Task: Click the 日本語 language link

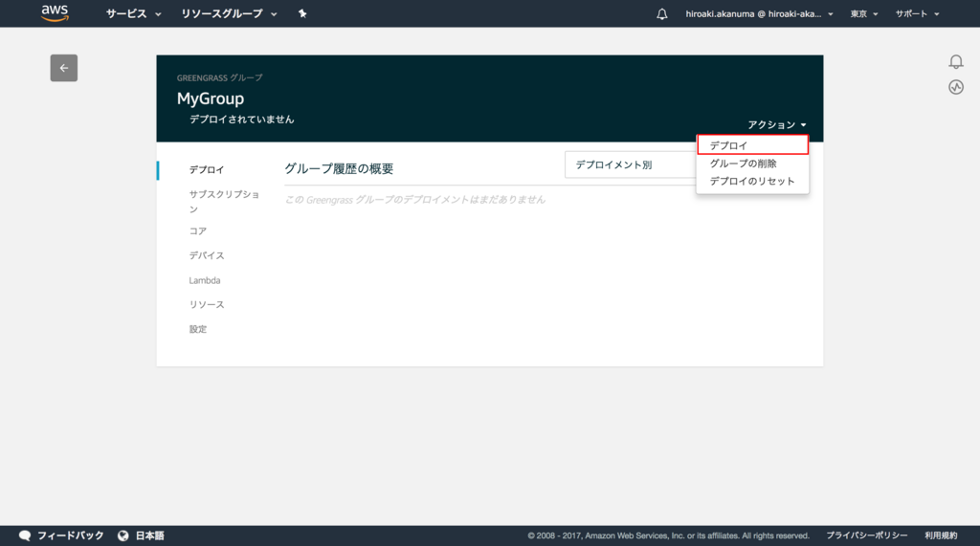Action: click(150, 535)
